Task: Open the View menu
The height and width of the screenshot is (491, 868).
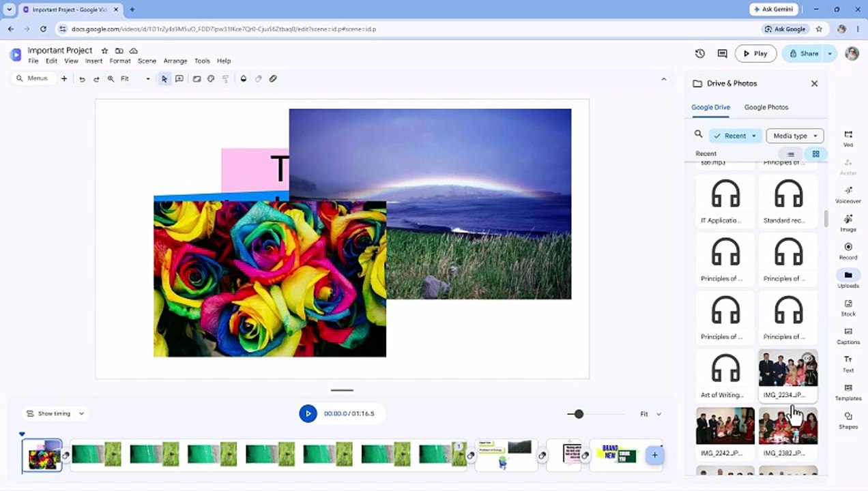Action: tap(71, 61)
